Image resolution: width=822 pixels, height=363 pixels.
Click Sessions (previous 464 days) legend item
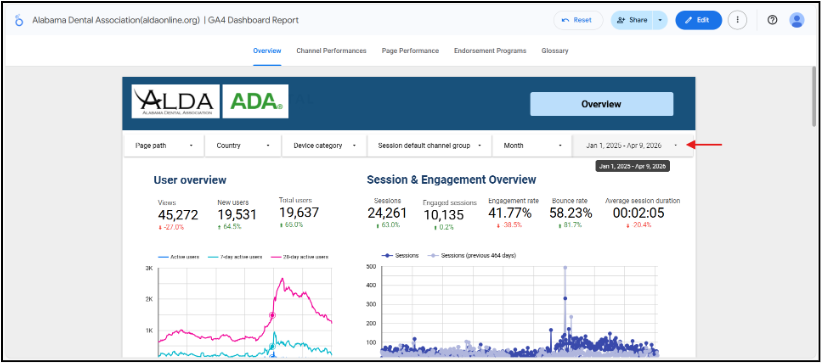tap(473, 255)
